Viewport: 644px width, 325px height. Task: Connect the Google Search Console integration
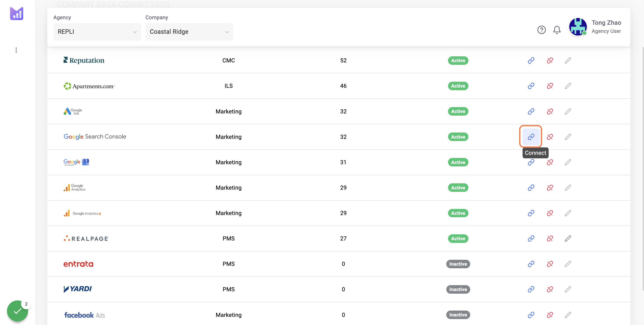tap(531, 137)
